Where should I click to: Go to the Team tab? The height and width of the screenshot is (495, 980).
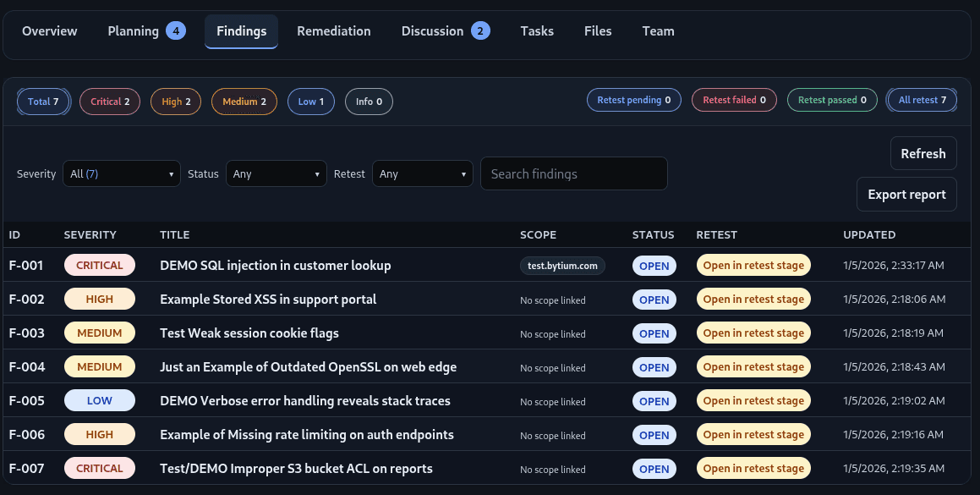(658, 30)
